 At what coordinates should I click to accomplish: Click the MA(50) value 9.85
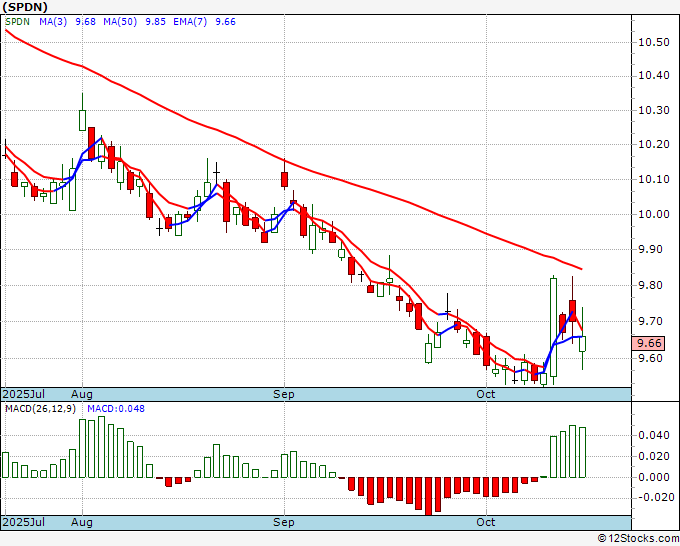click(155, 22)
